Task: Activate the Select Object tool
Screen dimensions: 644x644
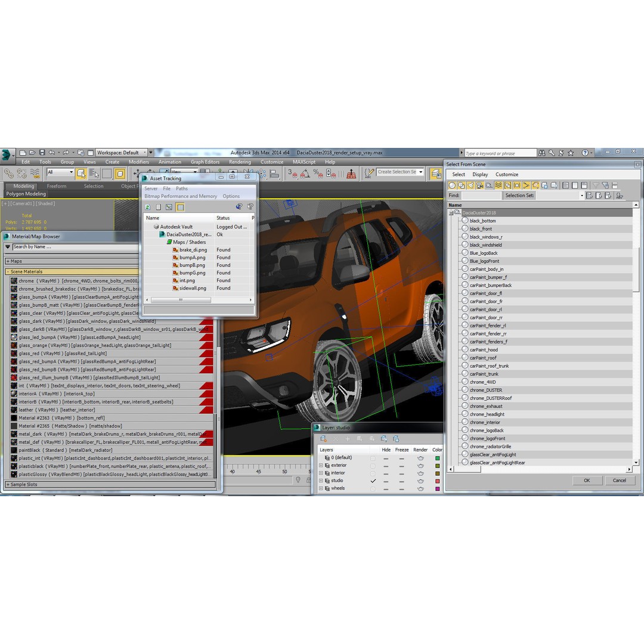Action: (x=81, y=174)
